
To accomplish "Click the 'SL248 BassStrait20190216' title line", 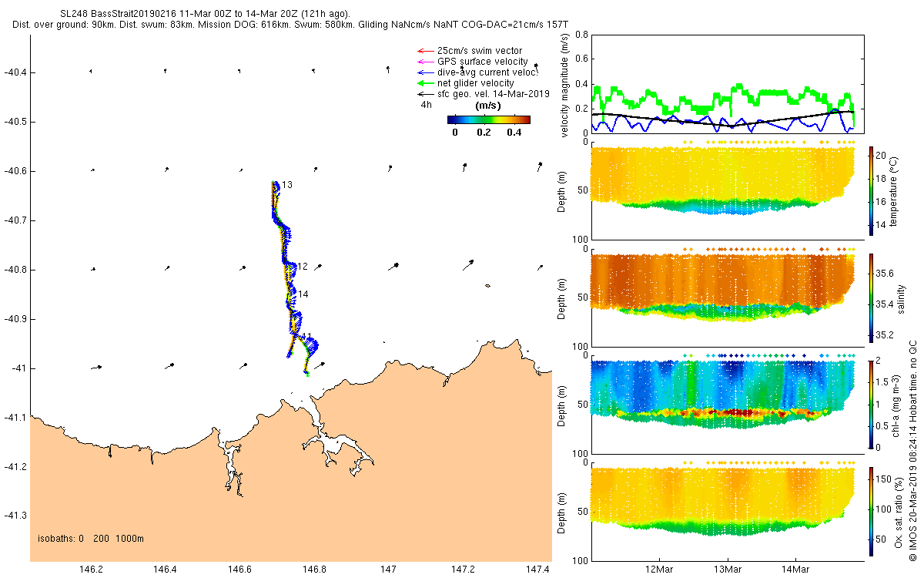I will [x=204, y=14].
